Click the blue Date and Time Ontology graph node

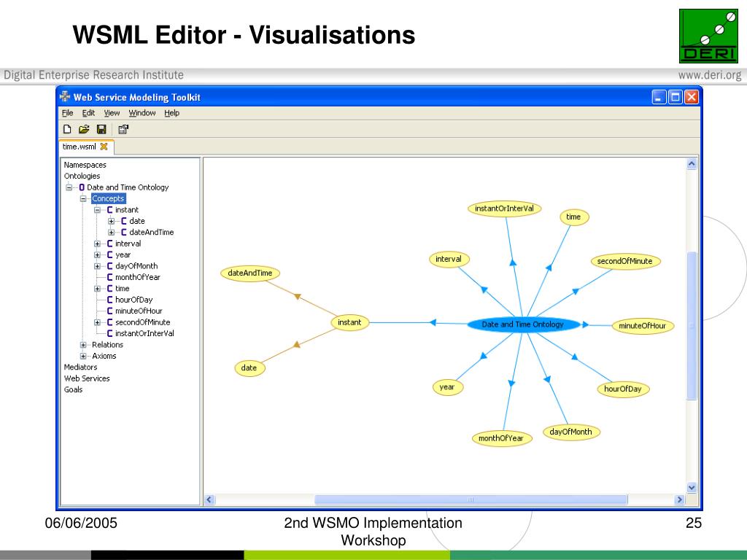[522, 324]
